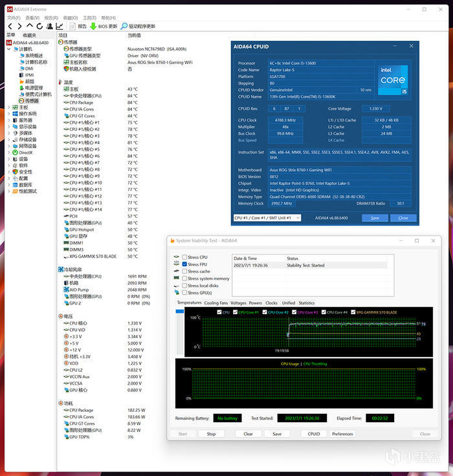Go back with the left arrow toolbar icon

tap(10, 27)
